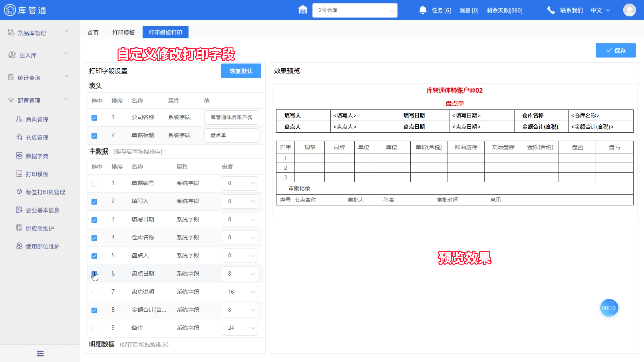Uncheck the 盘点人 field checkbox
The image size is (644, 362).
click(94, 256)
